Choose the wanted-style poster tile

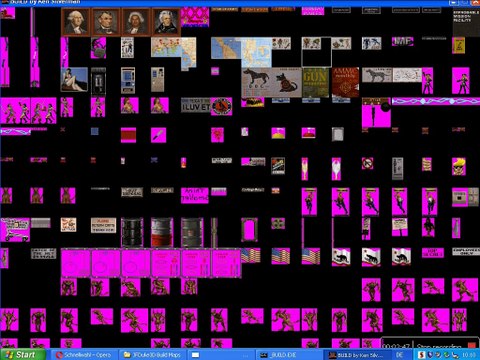pos(127,47)
